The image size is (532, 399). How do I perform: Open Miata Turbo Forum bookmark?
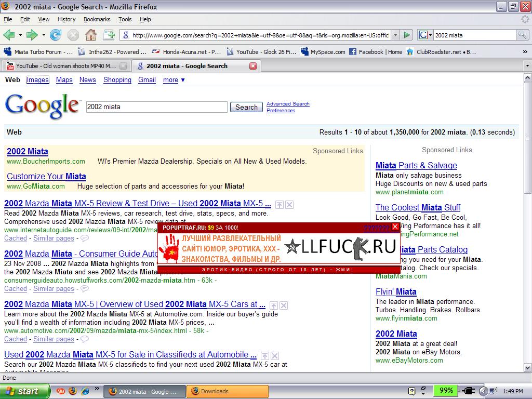[38, 52]
